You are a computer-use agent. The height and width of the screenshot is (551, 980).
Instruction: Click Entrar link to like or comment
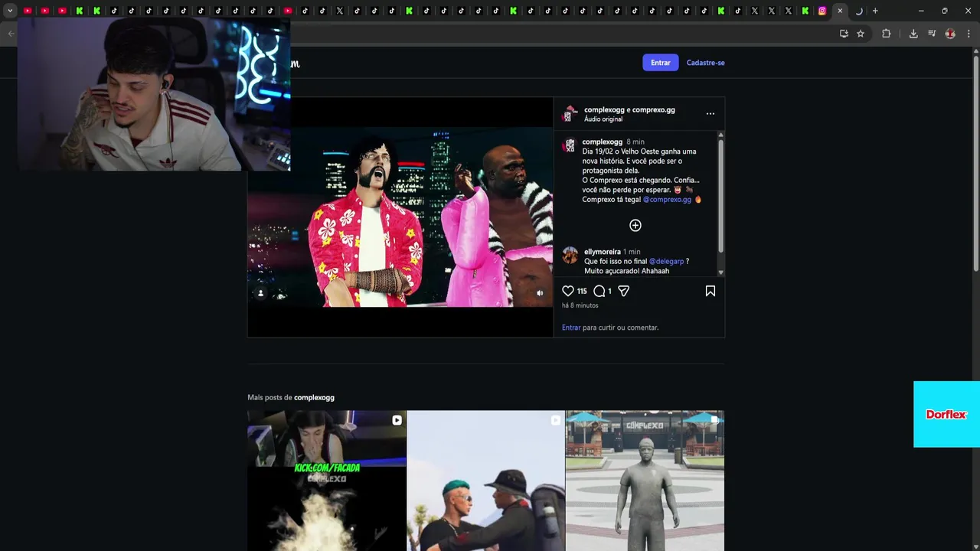point(571,328)
